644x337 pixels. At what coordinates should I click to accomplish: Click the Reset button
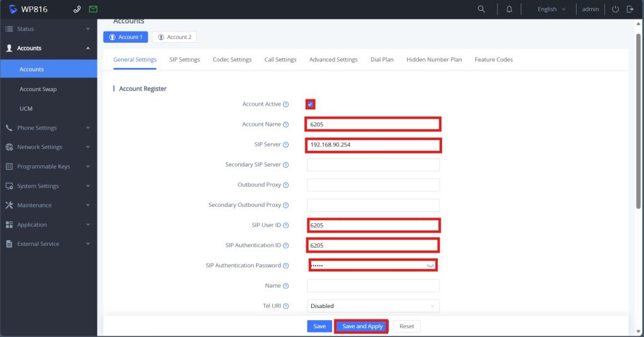tap(406, 326)
